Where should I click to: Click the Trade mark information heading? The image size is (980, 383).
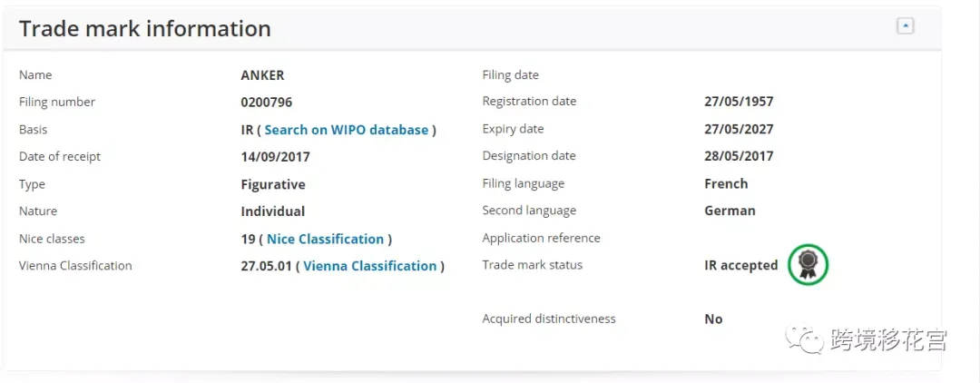[145, 29]
